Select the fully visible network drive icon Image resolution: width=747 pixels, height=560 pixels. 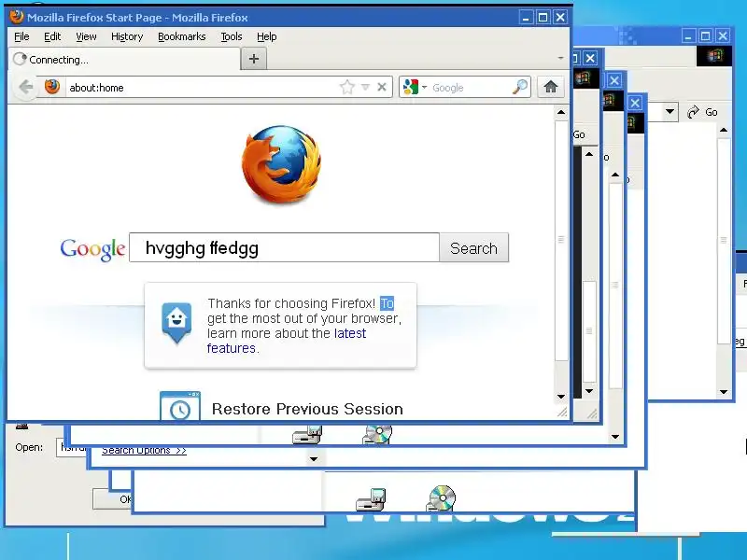click(371, 499)
